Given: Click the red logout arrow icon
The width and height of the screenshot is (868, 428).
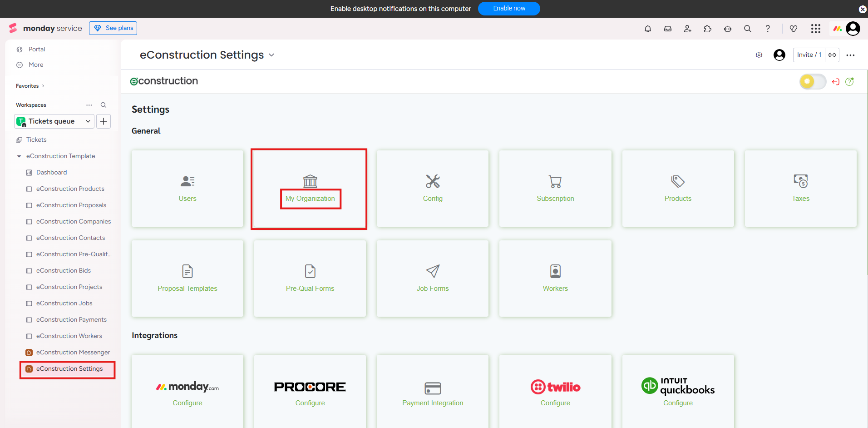Looking at the screenshot, I should tap(836, 82).
